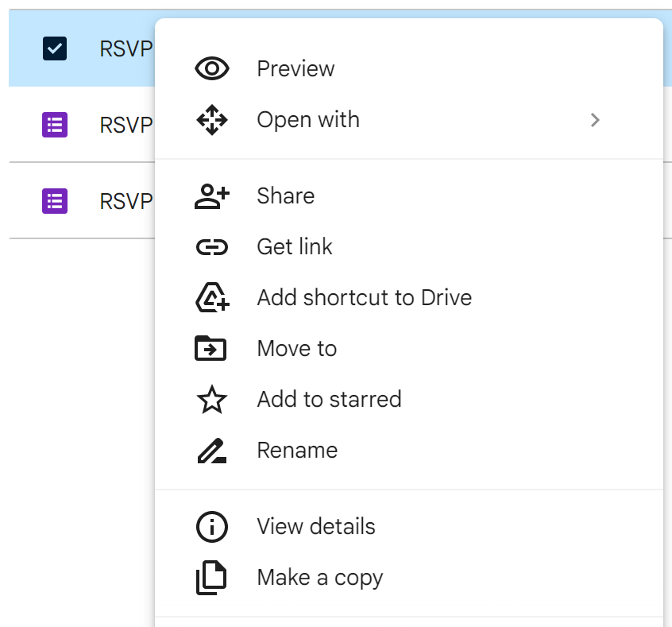Click the Add shortcut to Drive icon
The height and width of the screenshot is (627, 672).
click(211, 298)
